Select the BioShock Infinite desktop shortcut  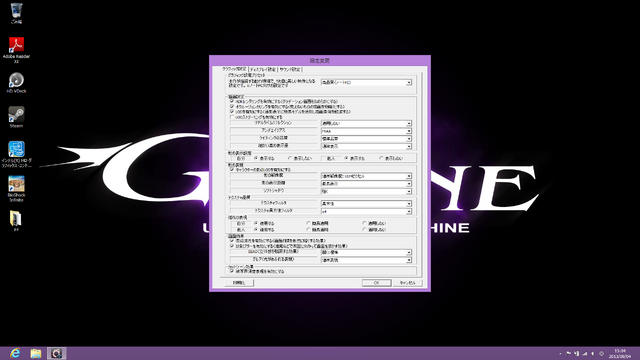[x=16, y=189]
